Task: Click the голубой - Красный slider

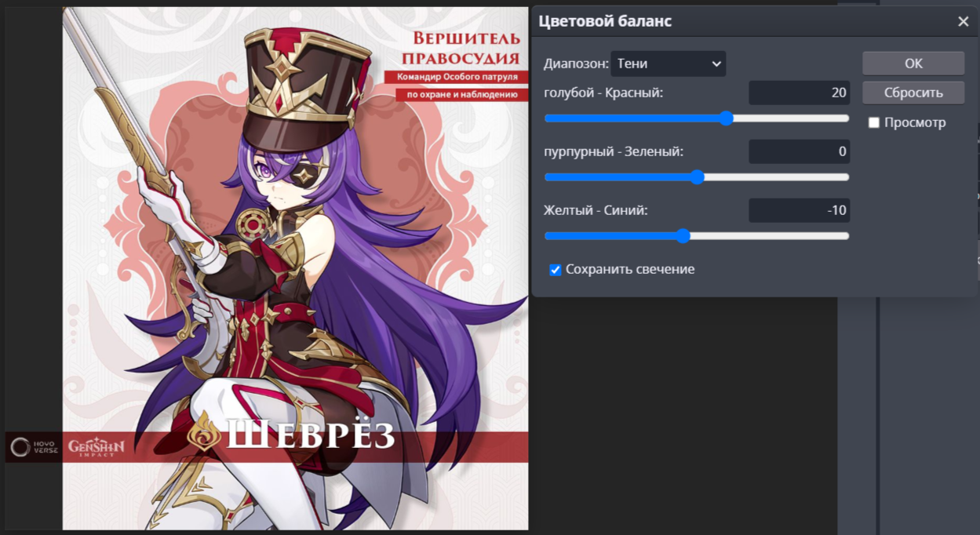Action: pyautogui.click(x=697, y=118)
